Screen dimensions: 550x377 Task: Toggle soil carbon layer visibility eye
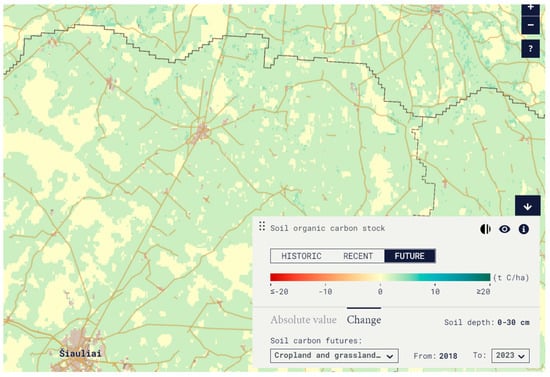pos(504,229)
